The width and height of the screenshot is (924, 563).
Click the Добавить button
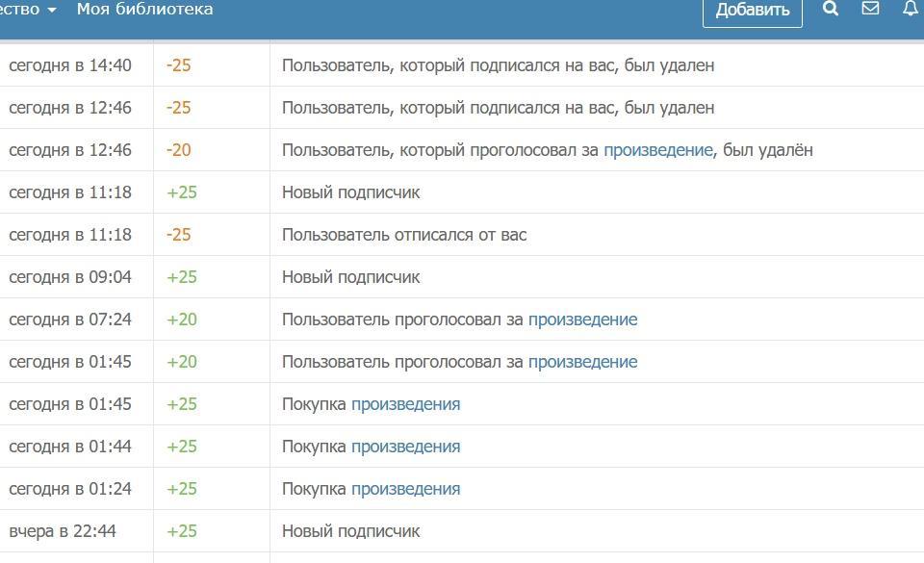point(753,10)
